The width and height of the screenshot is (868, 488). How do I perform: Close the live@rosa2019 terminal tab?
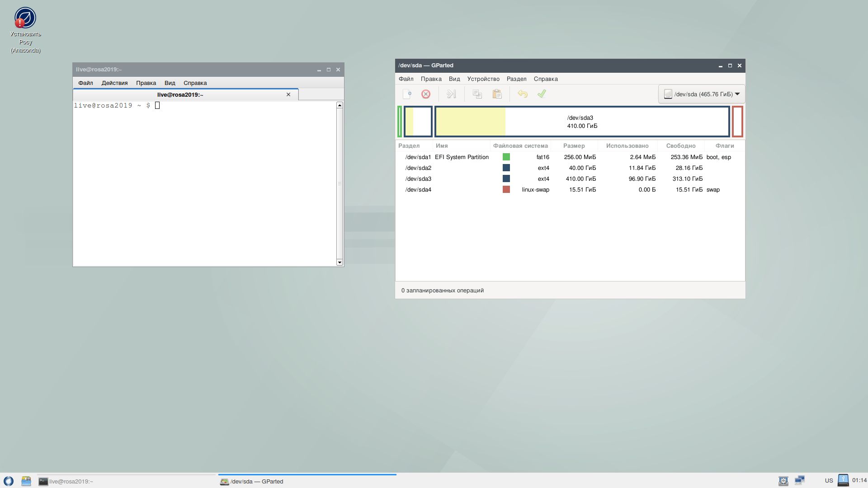288,94
